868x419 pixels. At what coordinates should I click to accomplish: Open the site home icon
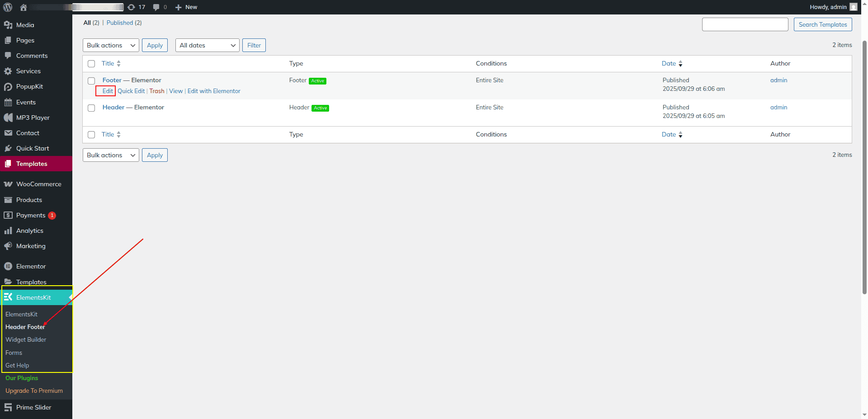[x=24, y=7]
